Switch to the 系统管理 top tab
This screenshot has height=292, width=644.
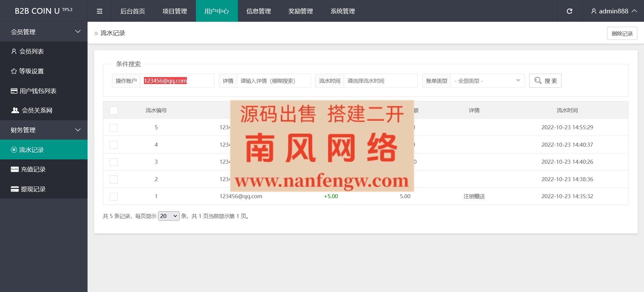[x=342, y=11]
